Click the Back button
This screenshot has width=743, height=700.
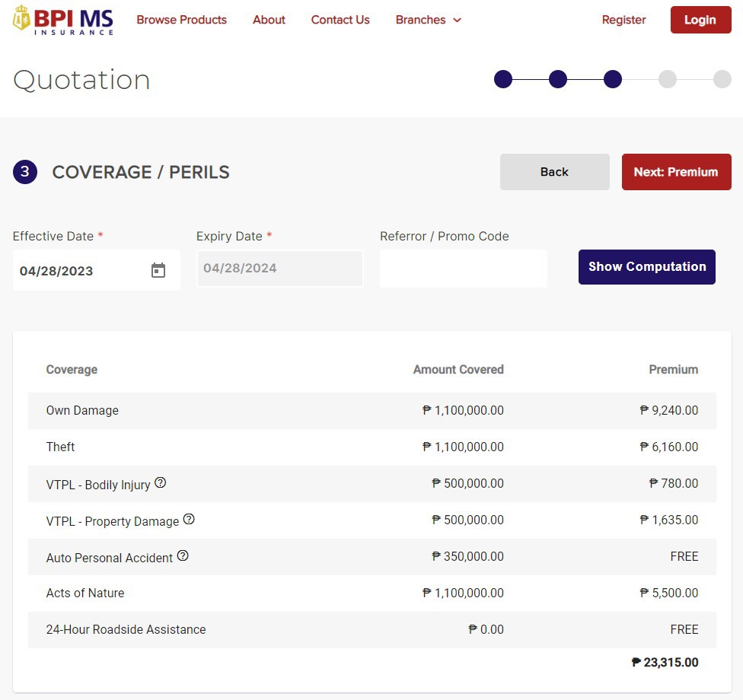point(554,172)
